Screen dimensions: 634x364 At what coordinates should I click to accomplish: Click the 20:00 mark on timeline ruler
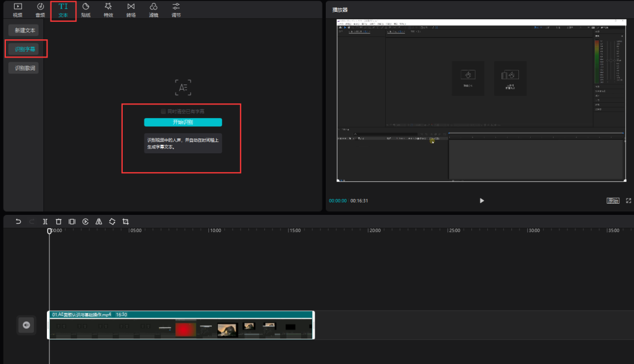375,231
